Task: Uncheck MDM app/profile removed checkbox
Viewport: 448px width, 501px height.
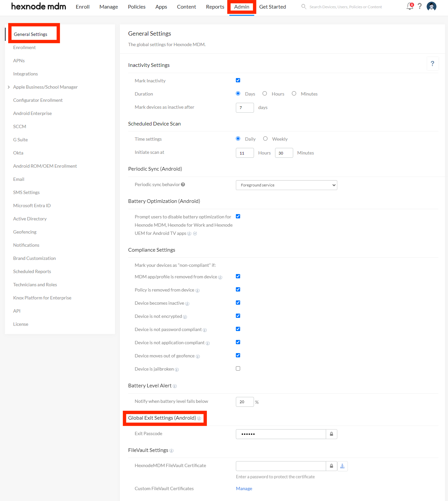Action: click(238, 276)
